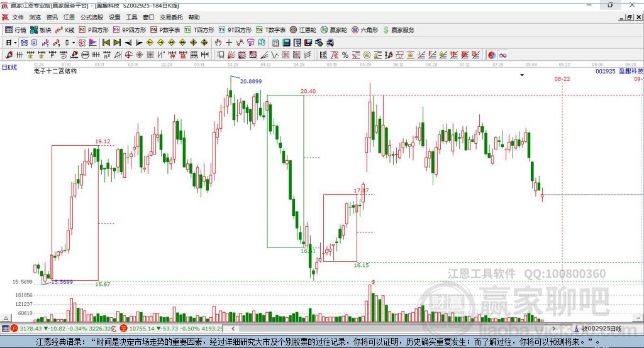Jump to the first bar icon
Image resolution: width=644 pixels, height=348 pixels.
pos(106,43)
